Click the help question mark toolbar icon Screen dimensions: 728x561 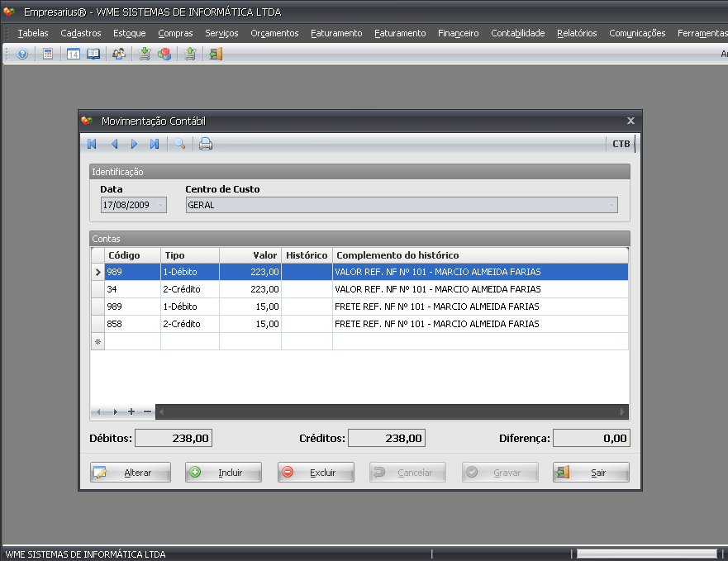point(22,54)
